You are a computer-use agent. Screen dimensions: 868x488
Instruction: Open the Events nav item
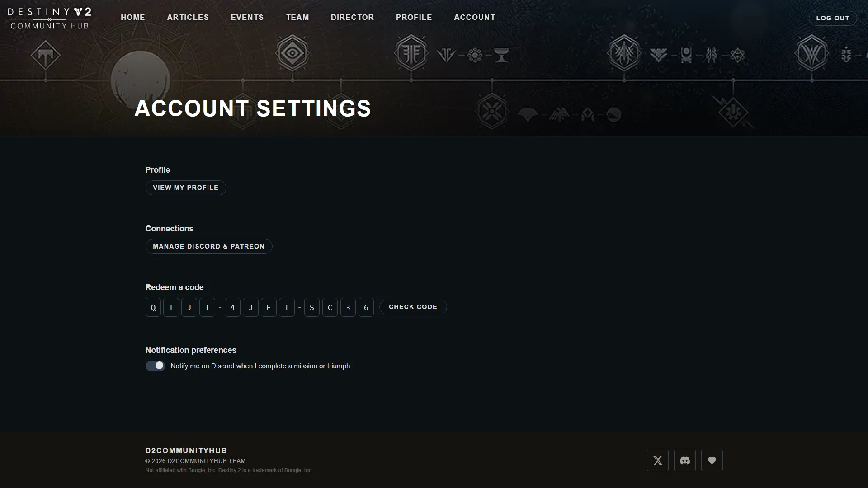click(x=247, y=17)
